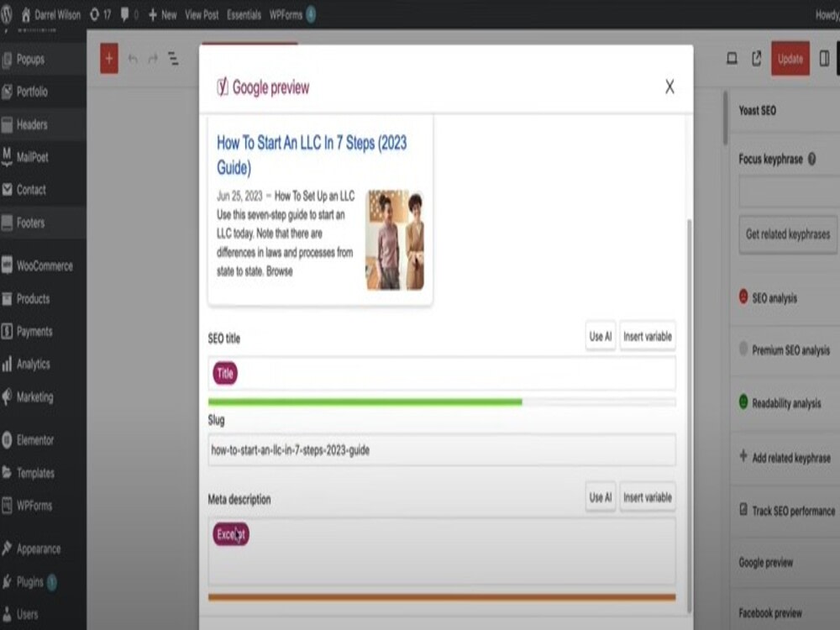Click the Focus keyphrase input field
The height and width of the screenshot is (630, 840).
[789, 192]
